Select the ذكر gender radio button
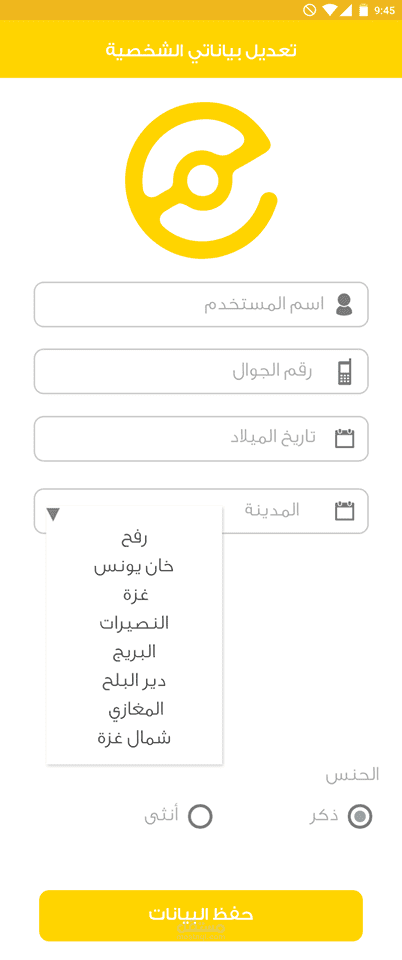The height and width of the screenshot is (960, 402). coord(360,817)
